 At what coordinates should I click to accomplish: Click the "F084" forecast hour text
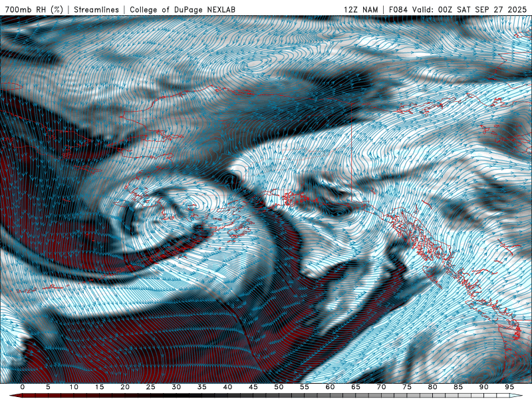(x=398, y=9)
